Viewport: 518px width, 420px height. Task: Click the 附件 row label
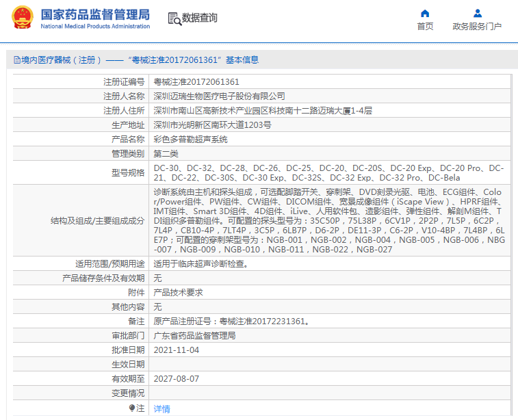pos(136,292)
